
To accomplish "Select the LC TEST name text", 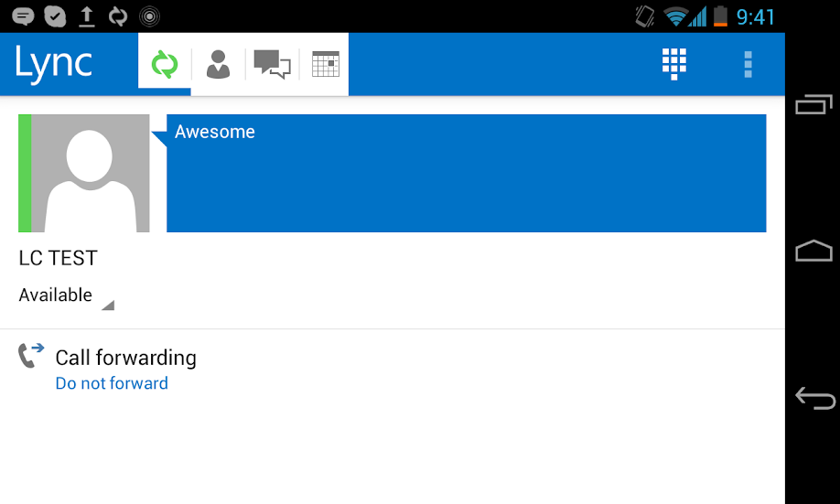I will click(x=58, y=258).
